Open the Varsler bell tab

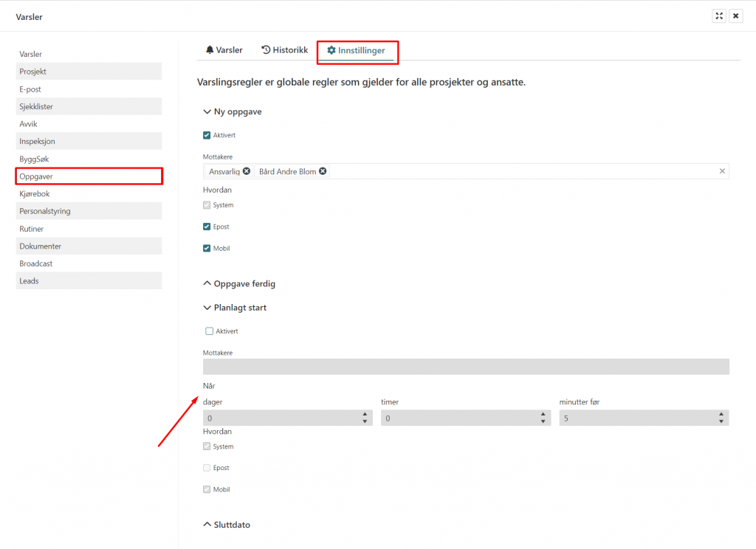tap(224, 50)
